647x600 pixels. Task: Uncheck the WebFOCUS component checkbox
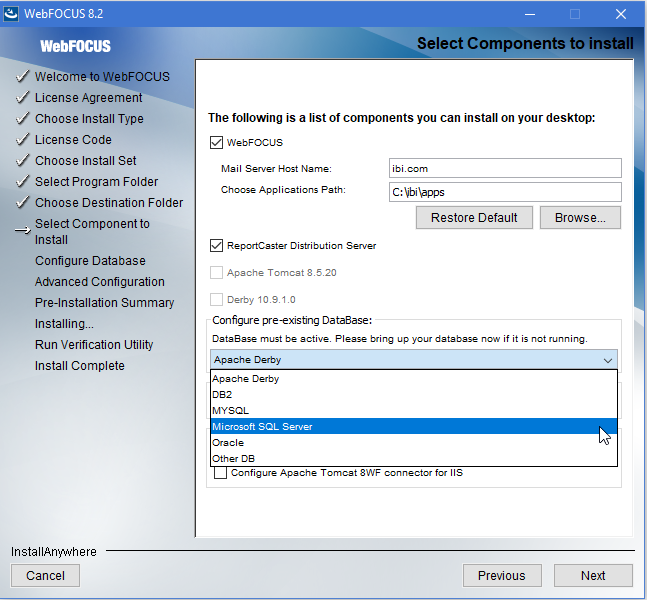tap(216, 143)
